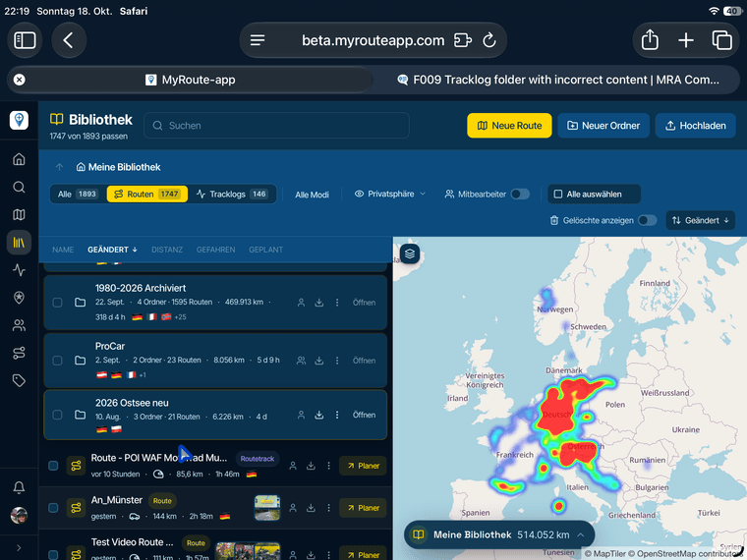The image size is (747, 560).
Task: Toggle the Mitbearbeiter switch
Action: [520, 195]
